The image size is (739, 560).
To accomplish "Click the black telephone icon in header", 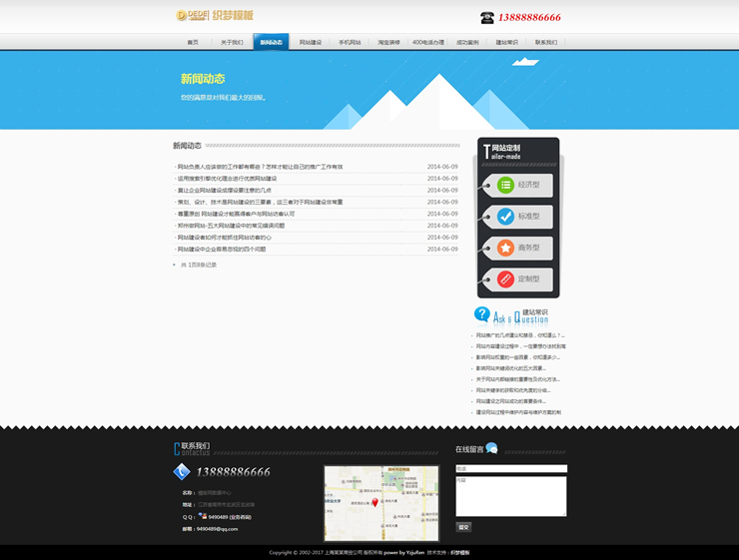I will coord(487,17).
